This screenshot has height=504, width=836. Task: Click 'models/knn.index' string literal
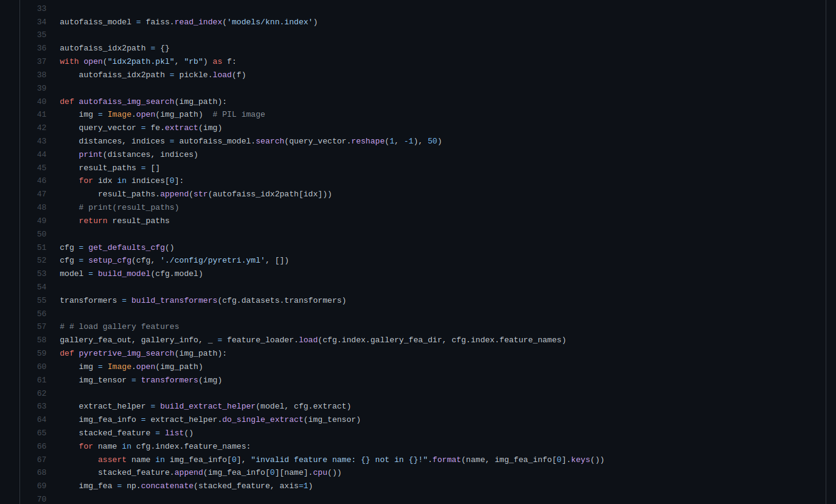(x=270, y=22)
